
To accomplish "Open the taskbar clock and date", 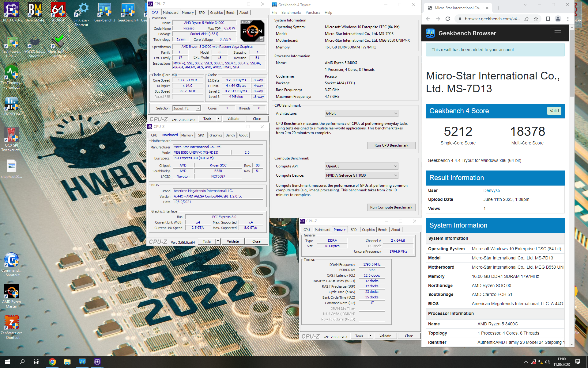I will [x=561, y=362].
